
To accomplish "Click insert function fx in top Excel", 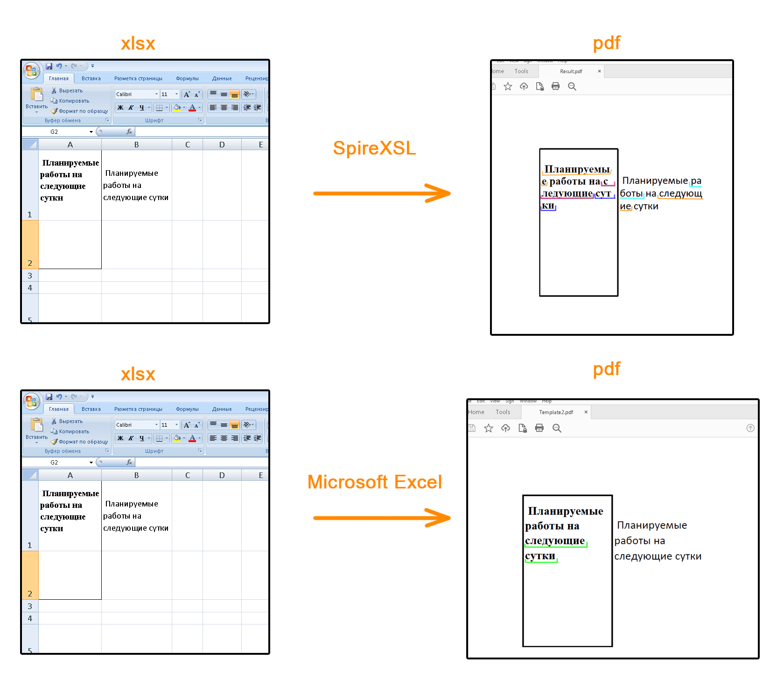I will pos(129,132).
